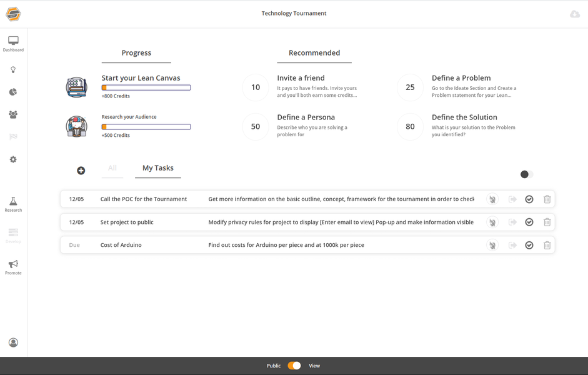Open settings via the gear icon
588x375 pixels.
[12, 159]
